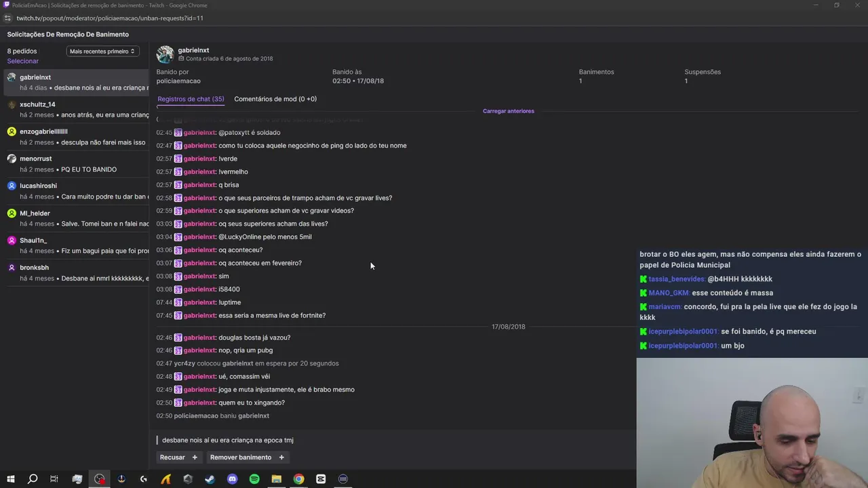This screenshot has width=868, height=488.
Task: Click ycr4zy username in timeout log
Action: [184, 363]
